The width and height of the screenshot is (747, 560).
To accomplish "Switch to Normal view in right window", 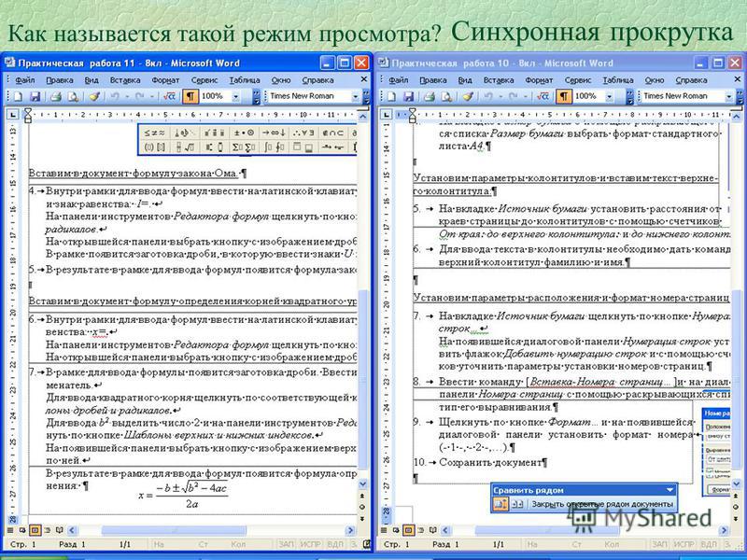I will coord(384,530).
